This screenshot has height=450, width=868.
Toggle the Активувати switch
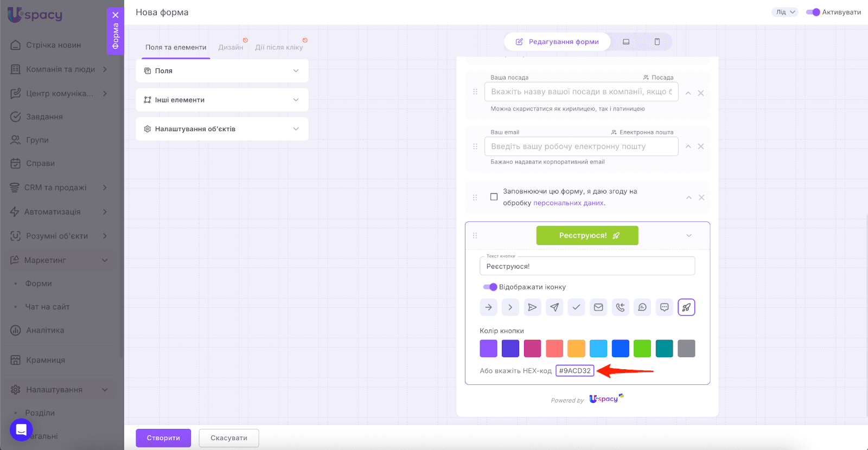coord(813,12)
